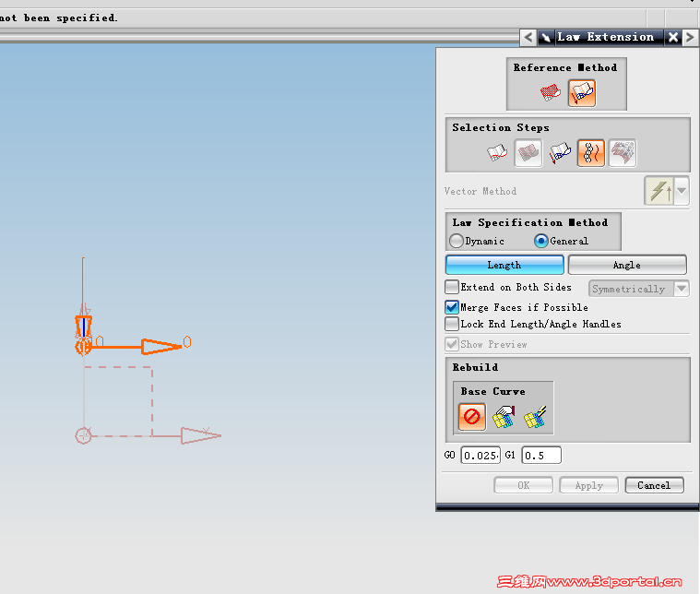Open the Symmetrically dropdown
Viewport: 700px width, 594px height.
pyautogui.click(x=639, y=289)
